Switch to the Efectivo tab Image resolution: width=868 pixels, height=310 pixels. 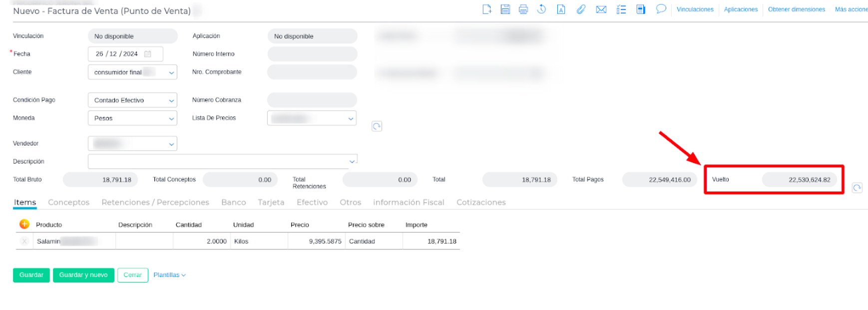click(x=312, y=202)
